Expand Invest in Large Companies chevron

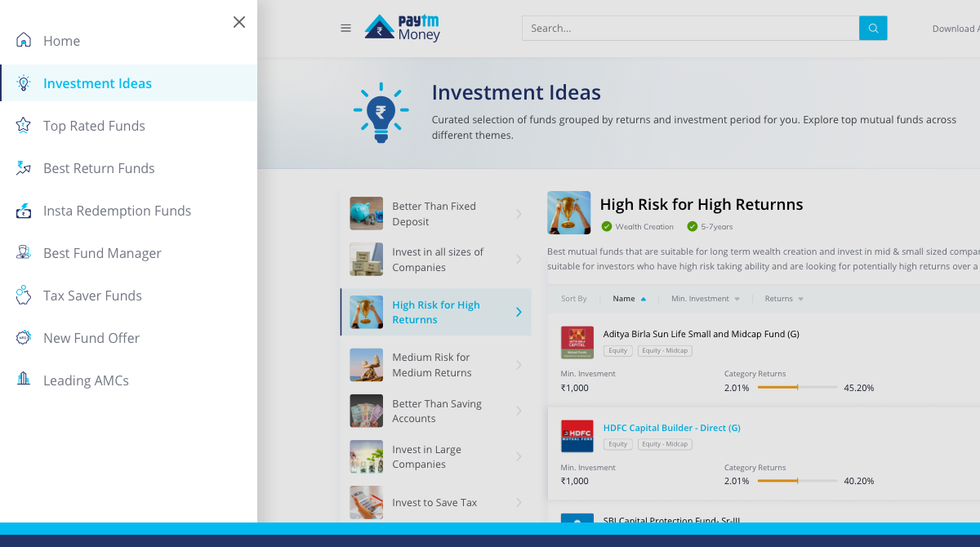(x=519, y=456)
